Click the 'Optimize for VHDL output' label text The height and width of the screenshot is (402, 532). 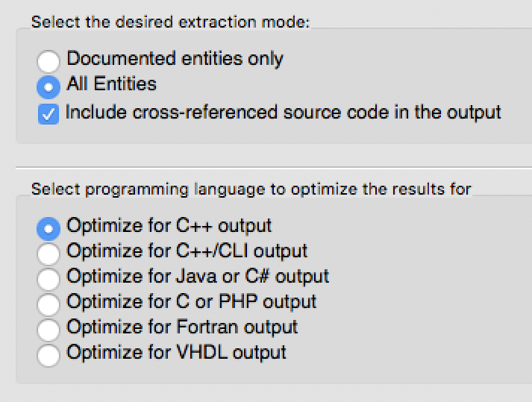[176, 353]
